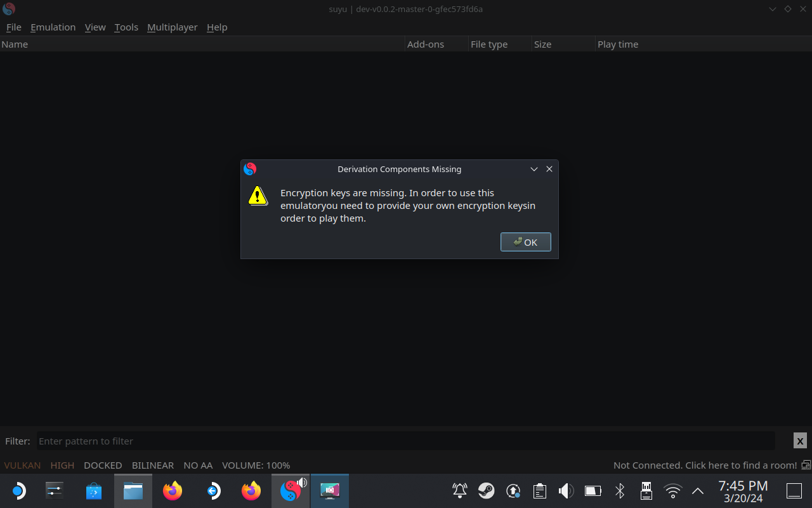This screenshot has height=508, width=812.
Task: Open the application launcher in the taskbar
Action: pos(18,491)
